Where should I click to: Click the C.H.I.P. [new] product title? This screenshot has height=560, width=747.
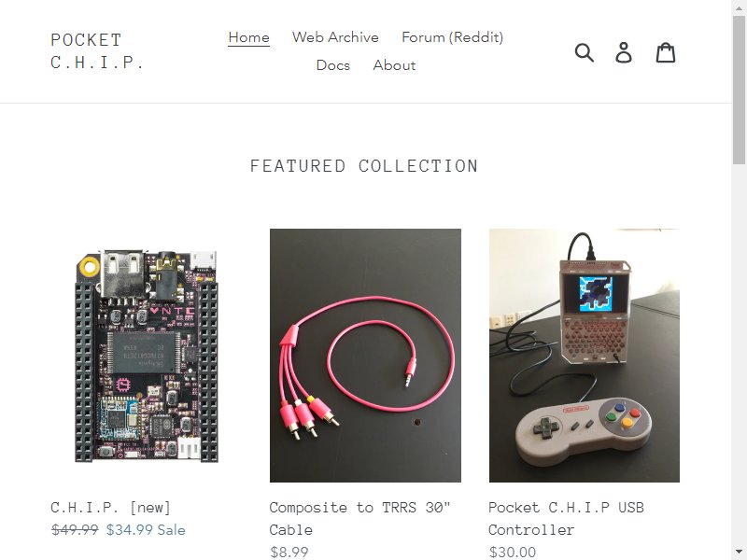[110, 508]
